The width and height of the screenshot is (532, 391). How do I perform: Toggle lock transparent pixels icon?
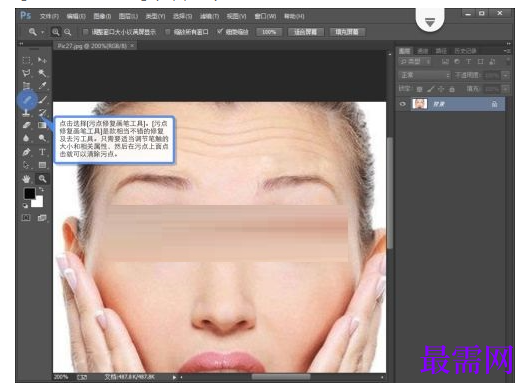click(x=420, y=89)
